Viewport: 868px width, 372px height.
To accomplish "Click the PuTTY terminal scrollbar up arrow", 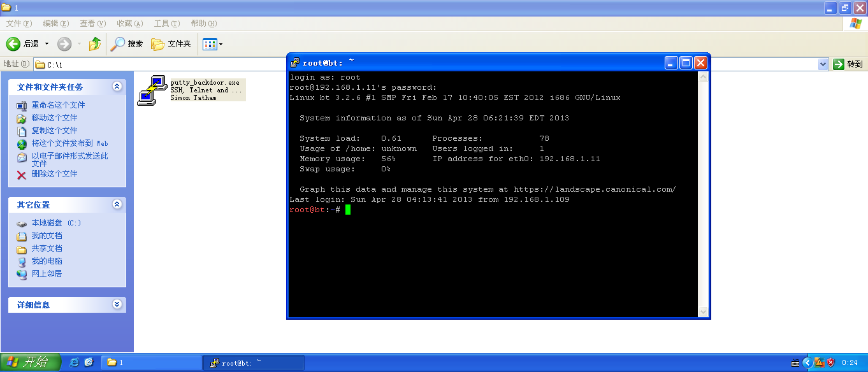I will click(703, 77).
